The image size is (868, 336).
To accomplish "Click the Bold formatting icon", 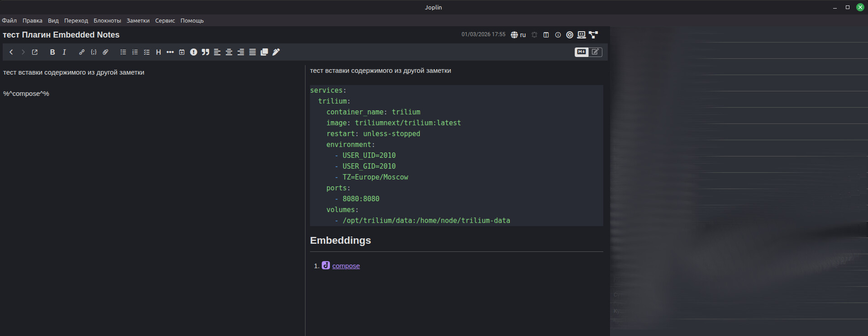I will pos(52,52).
